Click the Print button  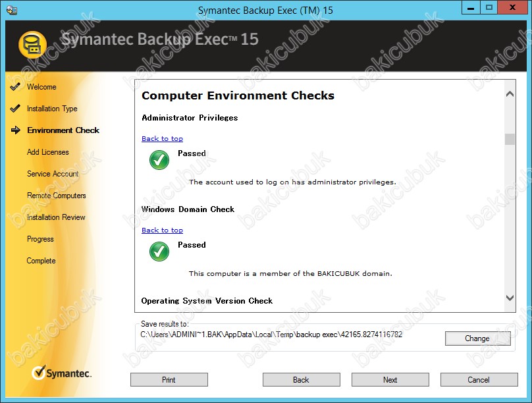tap(169, 379)
